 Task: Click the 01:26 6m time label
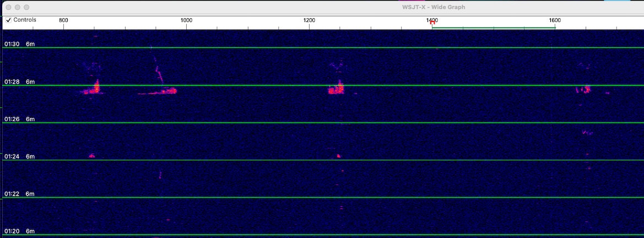[19, 119]
